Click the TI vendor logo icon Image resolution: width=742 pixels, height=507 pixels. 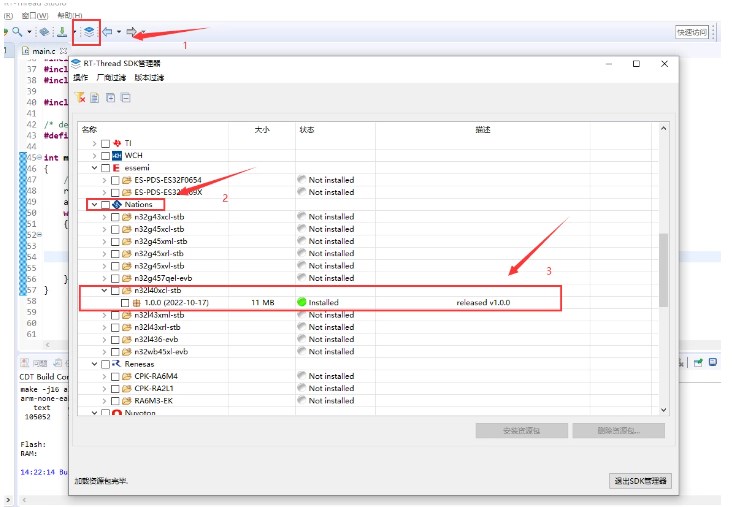(117, 143)
